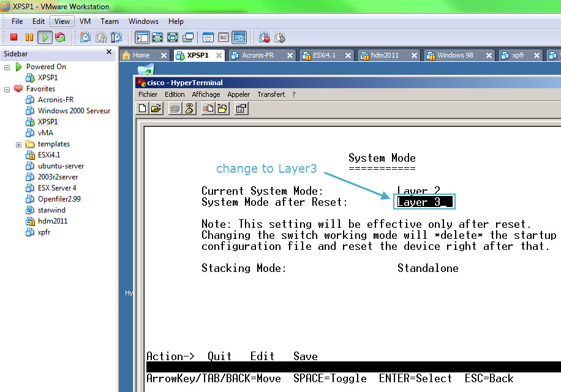The width and height of the screenshot is (561, 392).
Task: Pause the running virtual machine
Action: [x=28, y=37]
